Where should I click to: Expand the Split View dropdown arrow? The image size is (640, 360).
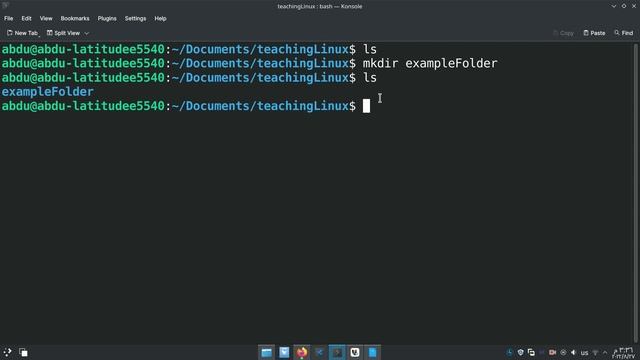(x=87, y=33)
